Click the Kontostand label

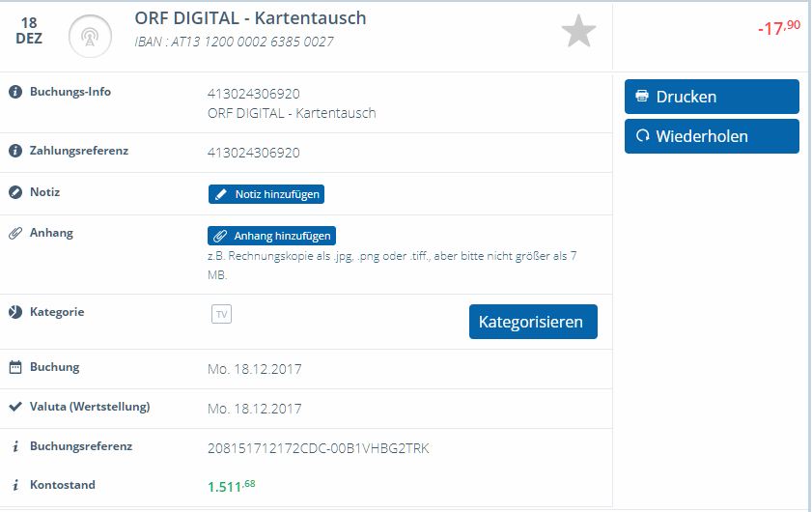coord(63,485)
